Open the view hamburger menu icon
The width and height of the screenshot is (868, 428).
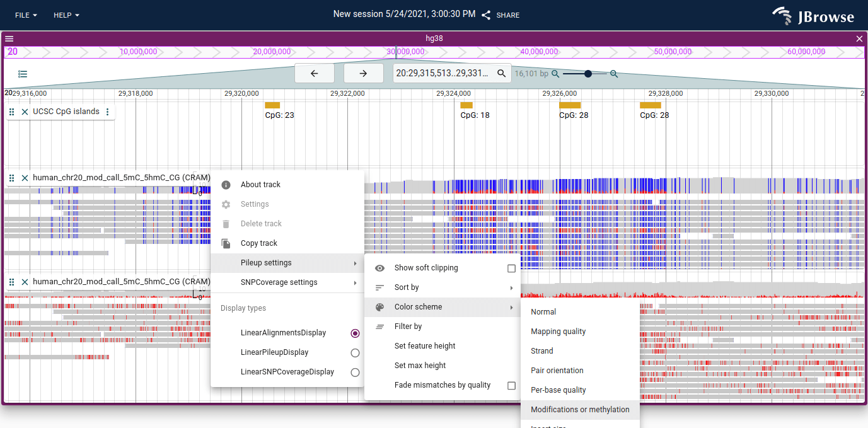9,38
